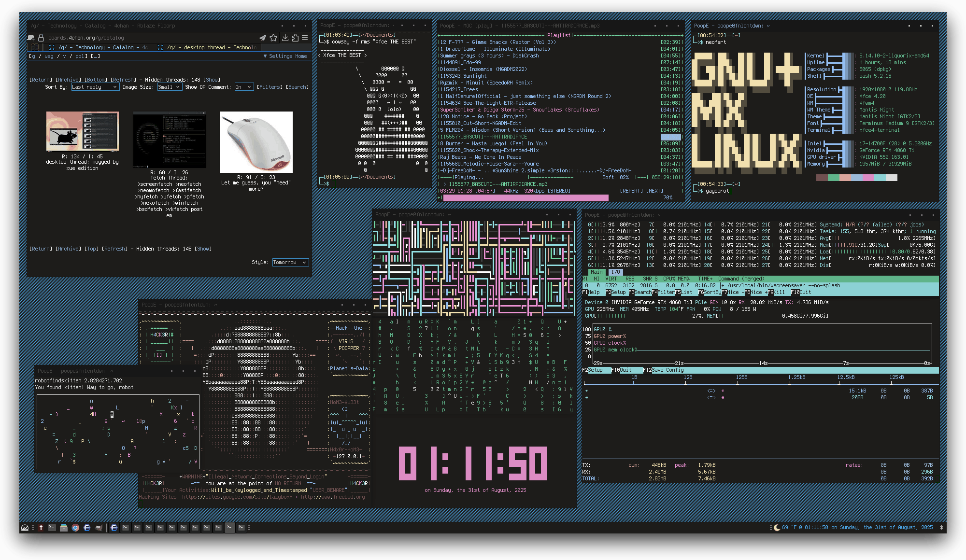
Task: Click the 'Soft 02%' volume indicator in MOC
Action: pyautogui.click(x=615, y=178)
